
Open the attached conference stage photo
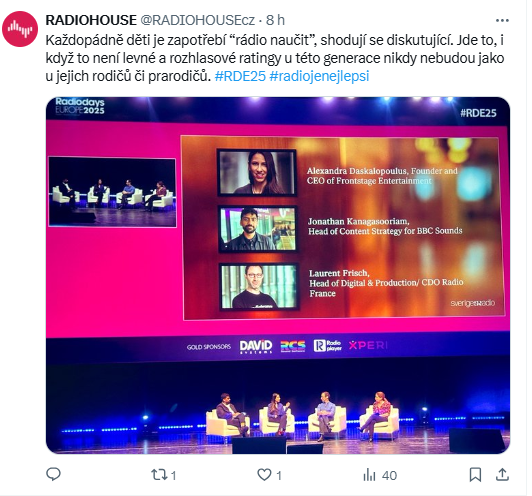(278, 275)
